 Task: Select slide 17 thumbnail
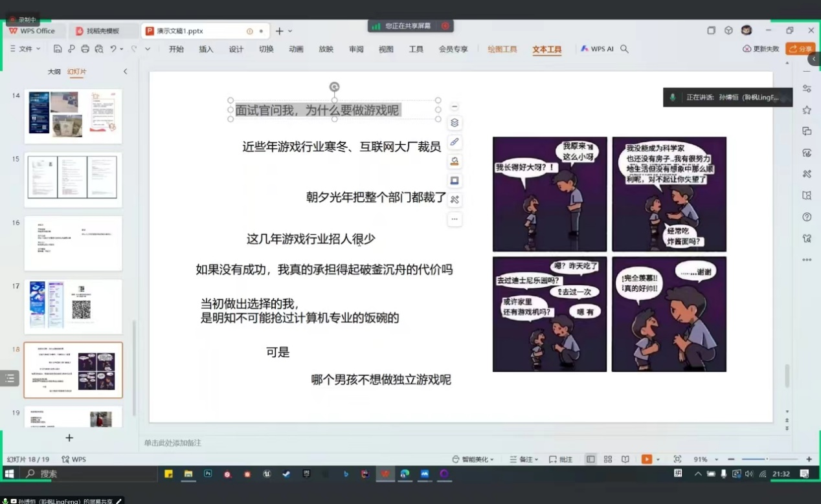coord(73,307)
